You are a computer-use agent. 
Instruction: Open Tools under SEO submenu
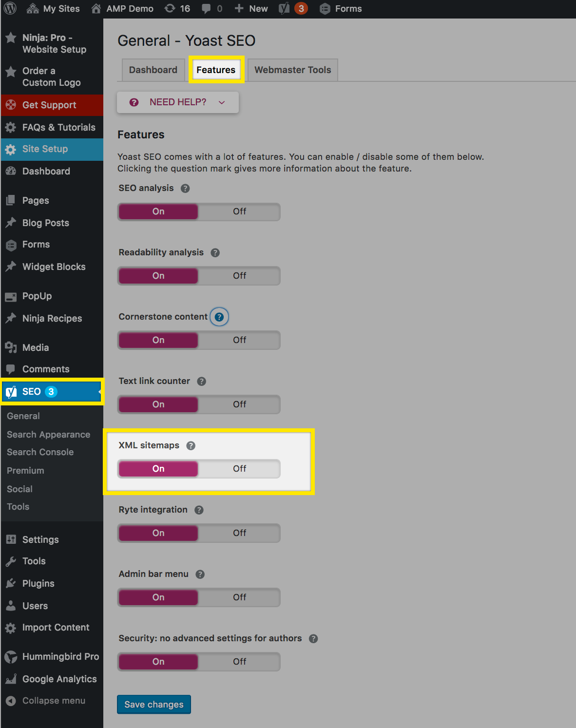[x=18, y=507]
